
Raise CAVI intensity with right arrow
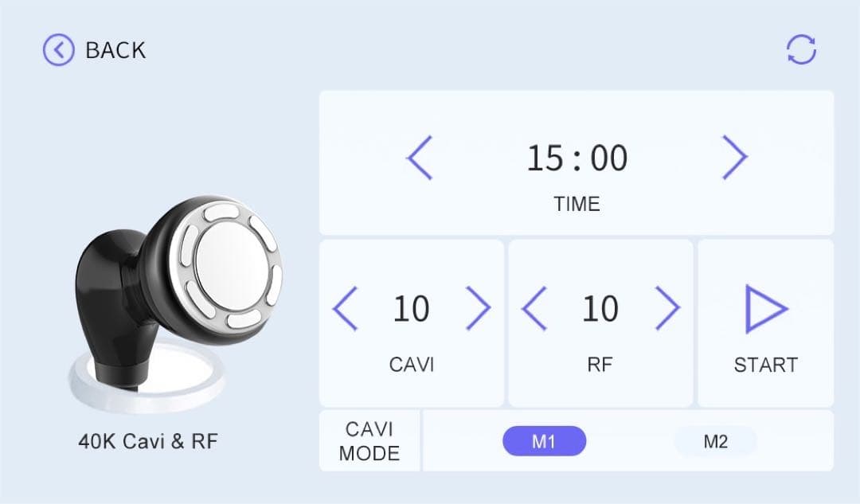pyautogui.click(x=478, y=309)
